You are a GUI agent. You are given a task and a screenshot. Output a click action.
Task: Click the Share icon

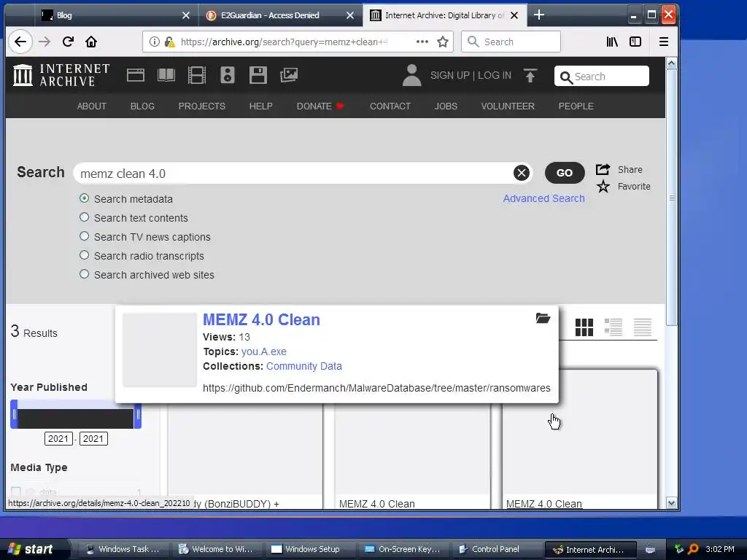pos(603,169)
